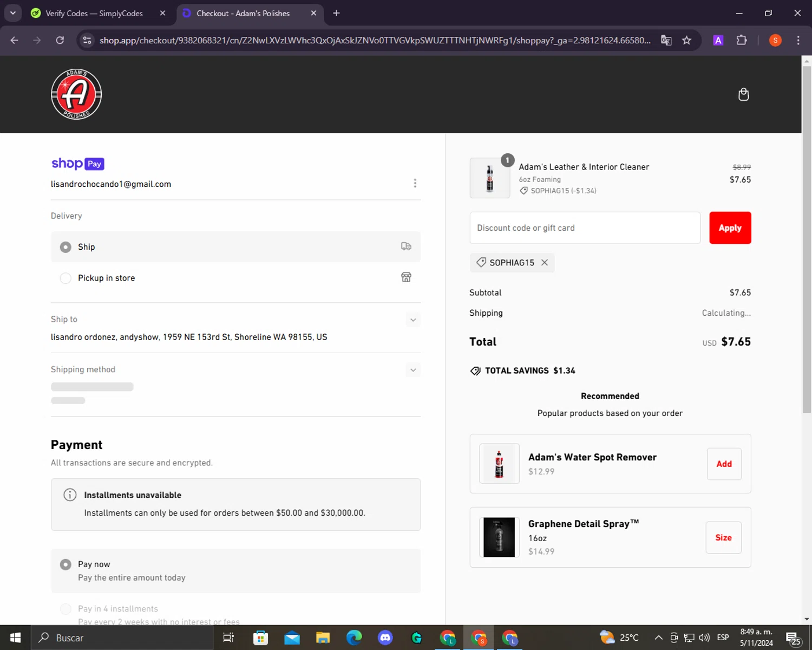Image resolution: width=812 pixels, height=650 pixels.
Task: Open Chrome's three-dot menu
Action: click(x=798, y=40)
